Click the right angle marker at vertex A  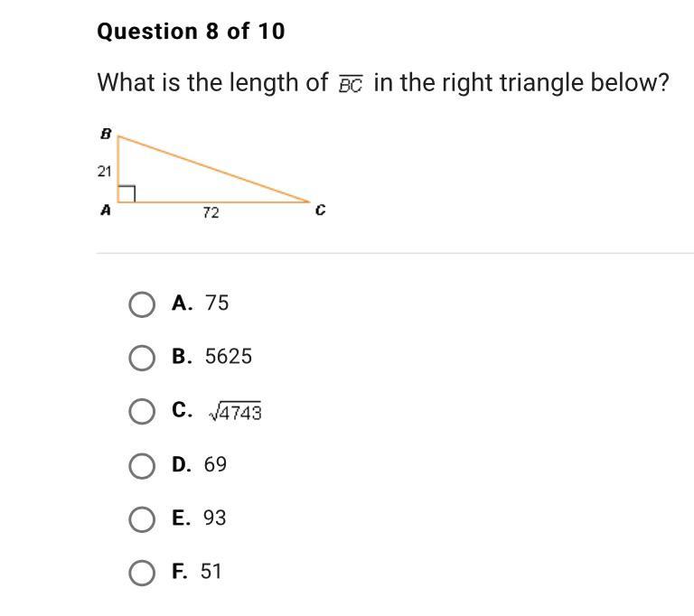pyautogui.click(x=127, y=194)
